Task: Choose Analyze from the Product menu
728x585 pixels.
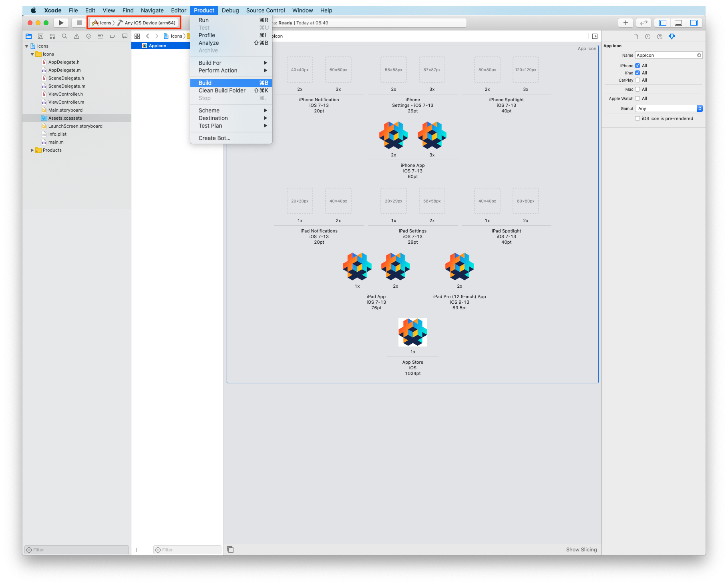Action: pyautogui.click(x=231, y=43)
